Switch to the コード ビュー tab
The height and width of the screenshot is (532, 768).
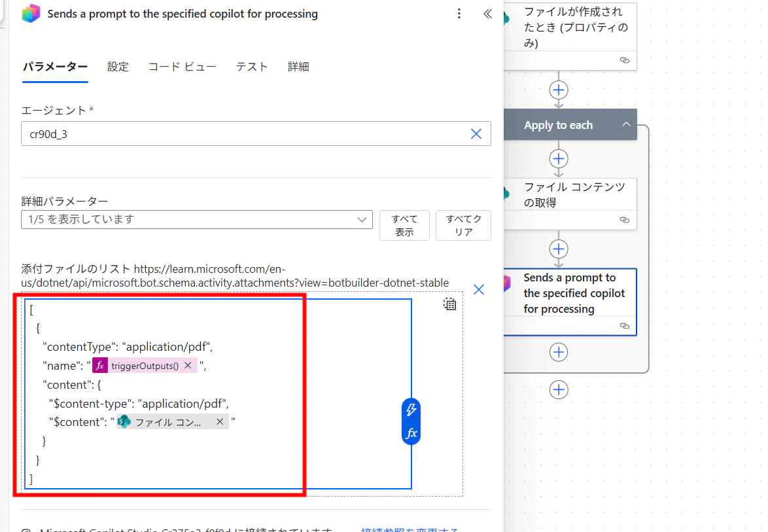[183, 67]
